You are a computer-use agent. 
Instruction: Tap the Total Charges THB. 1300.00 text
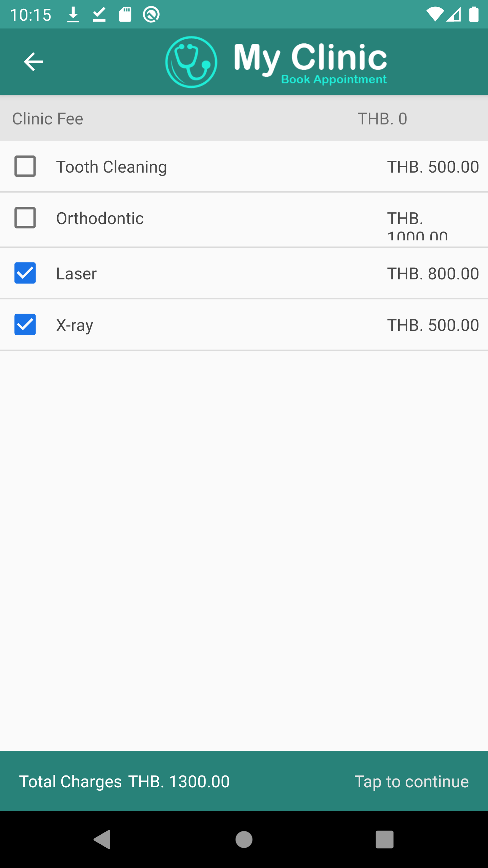tap(124, 782)
